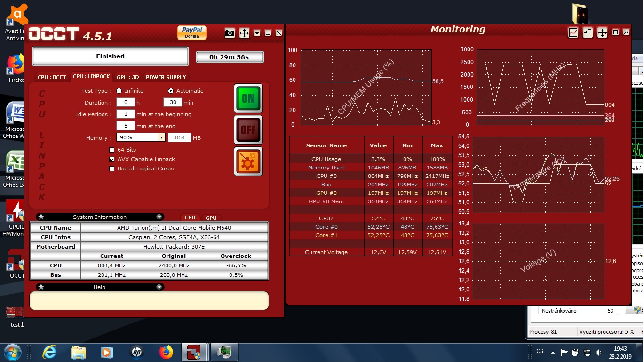Screen dimensions: 644x362
Task: Click the idle minutes at the beginning field
Action: 125,114
